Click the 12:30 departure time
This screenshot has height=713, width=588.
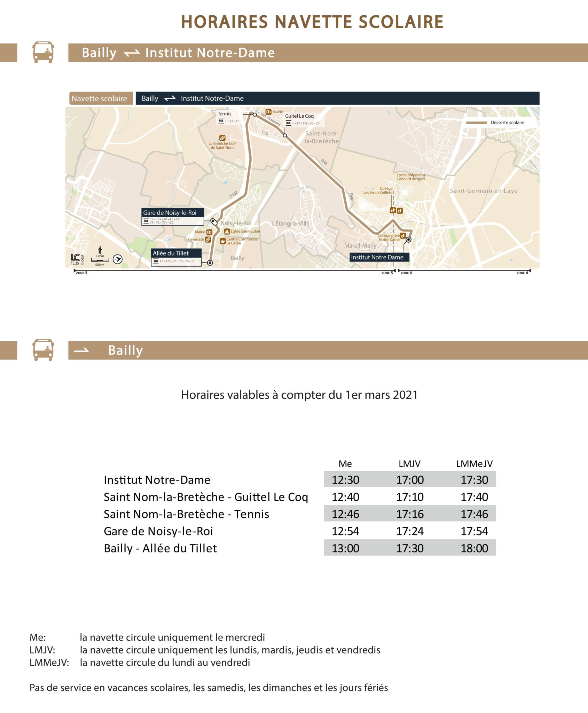click(x=345, y=480)
